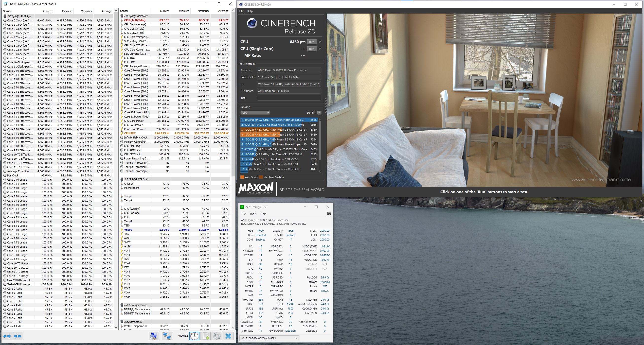Select ranking entry Intel Core i7-7700K
Screen dimensions: 644x345
(x=279, y=164)
